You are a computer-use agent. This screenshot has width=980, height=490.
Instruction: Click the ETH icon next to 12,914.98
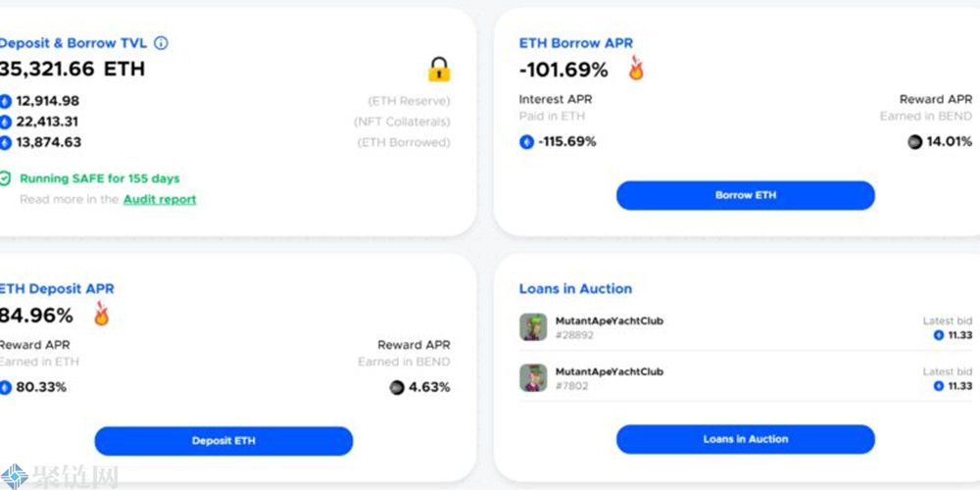tap(6, 101)
